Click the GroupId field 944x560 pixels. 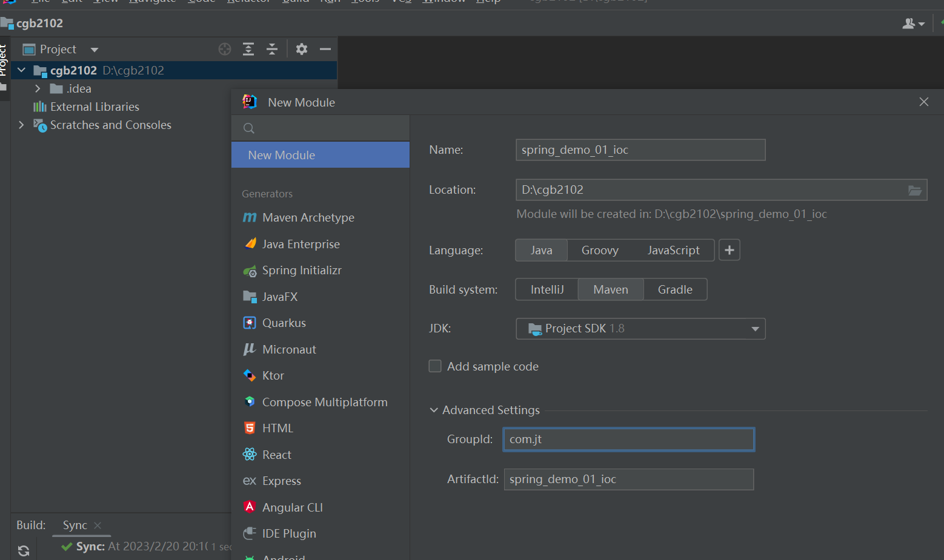629,440
